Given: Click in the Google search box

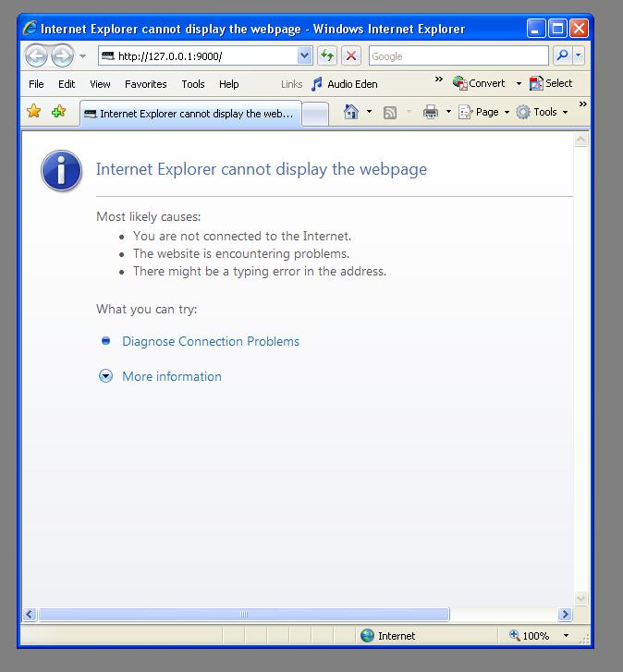Looking at the screenshot, I should 457,56.
